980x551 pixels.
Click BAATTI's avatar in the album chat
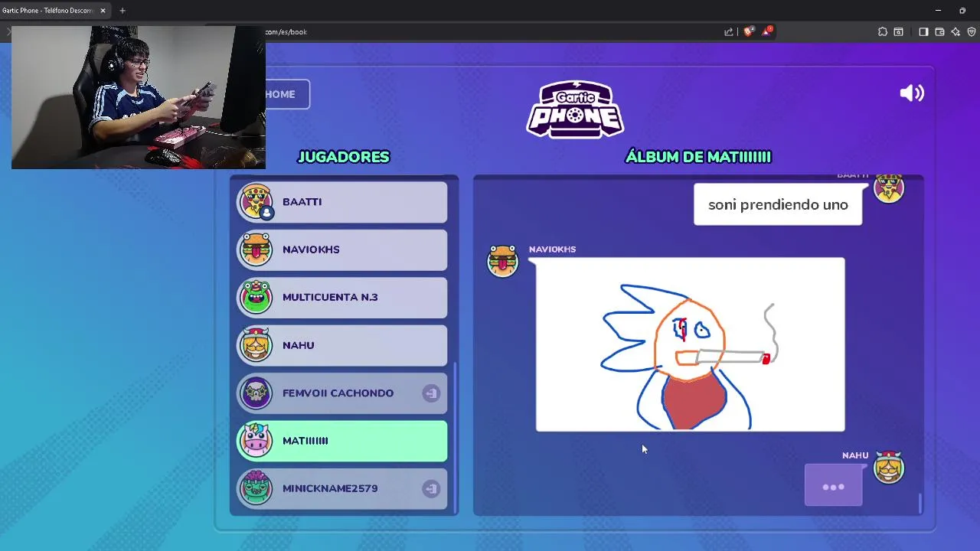[889, 188]
